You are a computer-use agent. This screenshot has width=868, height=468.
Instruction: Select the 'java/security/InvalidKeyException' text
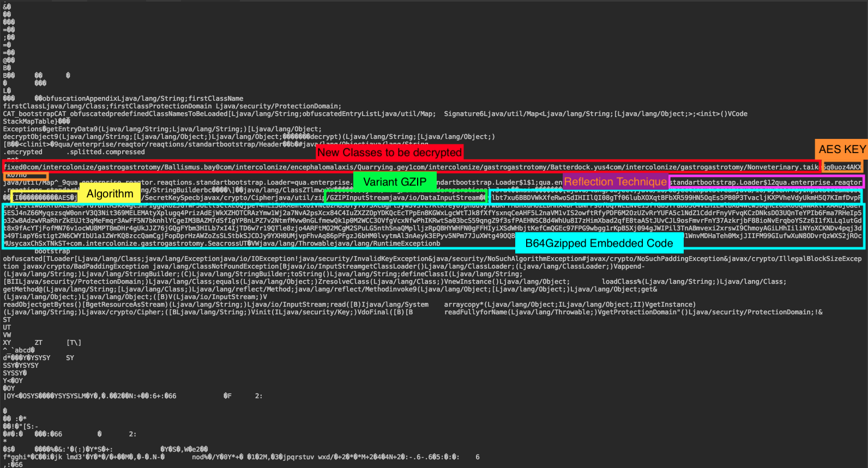pos(365,259)
